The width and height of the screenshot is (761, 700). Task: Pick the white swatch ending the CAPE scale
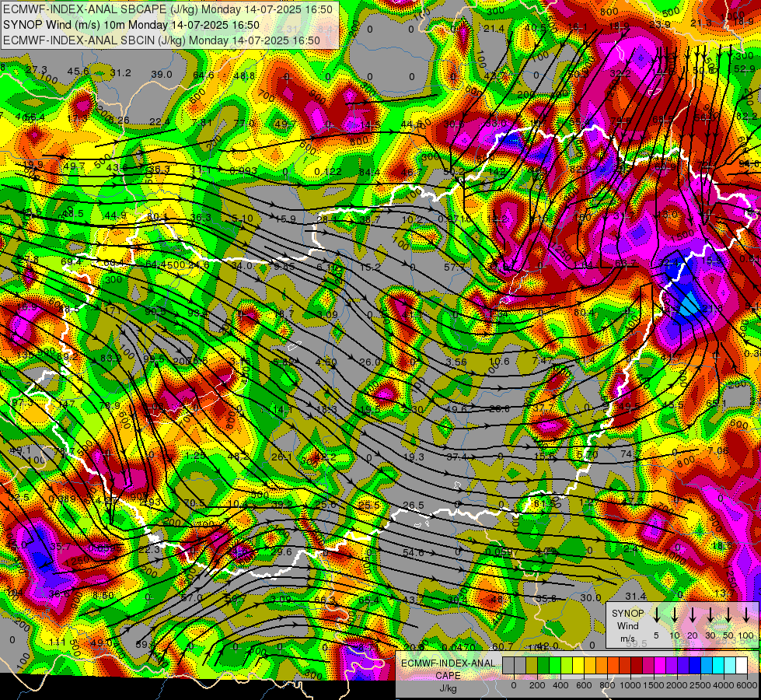point(741,666)
